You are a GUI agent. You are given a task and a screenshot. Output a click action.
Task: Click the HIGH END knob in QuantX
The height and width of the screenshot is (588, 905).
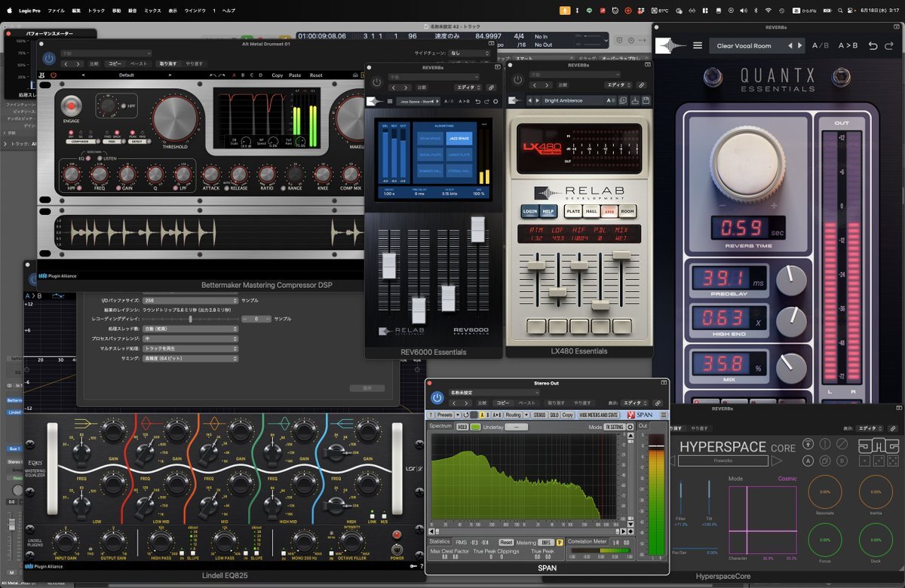(790, 321)
